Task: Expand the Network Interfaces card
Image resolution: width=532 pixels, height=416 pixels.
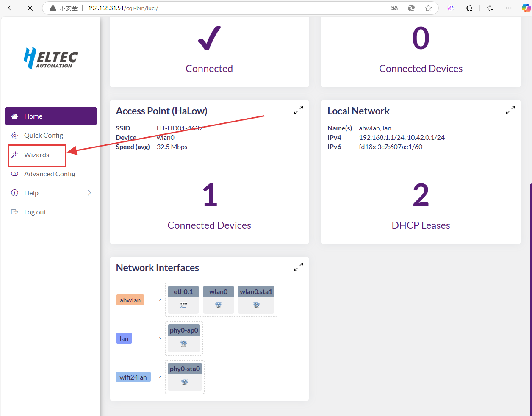Action: coord(299,267)
